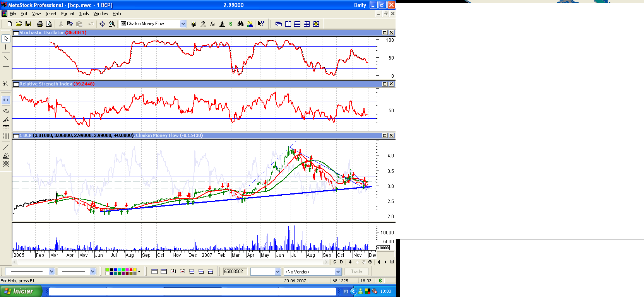Open the Window menu
The width and height of the screenshot is (644, 297).
coord(101,14)
